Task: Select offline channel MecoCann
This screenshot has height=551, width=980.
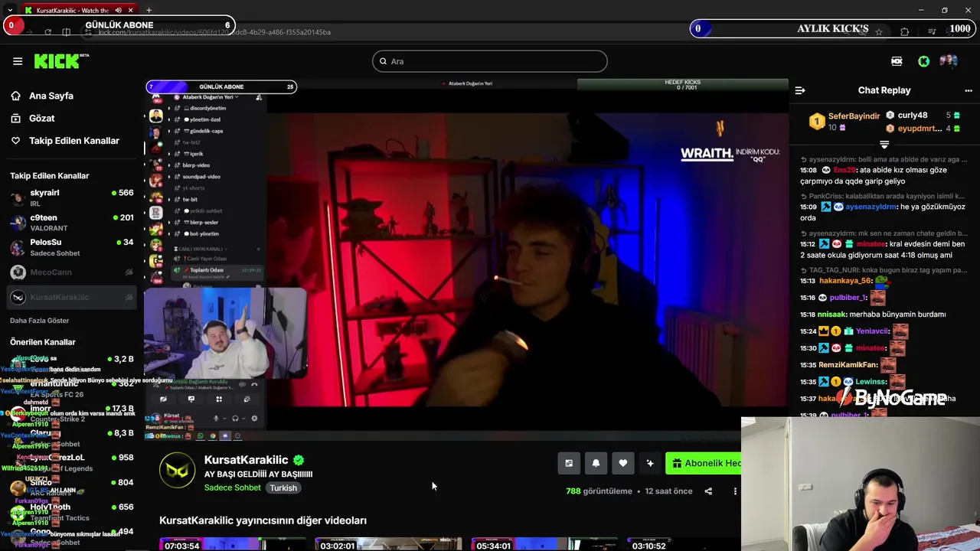Action: [x=72, y=272]
